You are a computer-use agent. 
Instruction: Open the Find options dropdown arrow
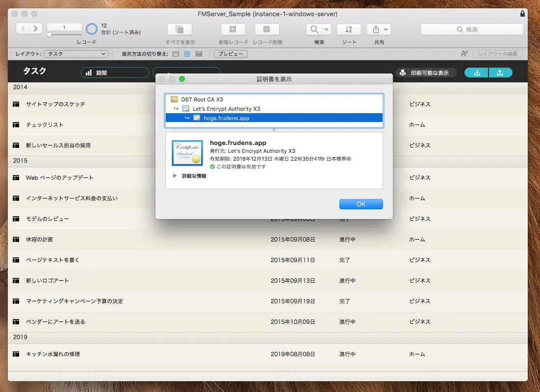[x=327, y=29]
